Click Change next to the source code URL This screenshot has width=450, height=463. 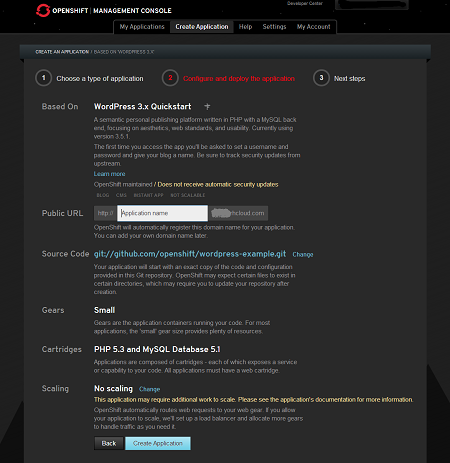click(x=303, y=255)
